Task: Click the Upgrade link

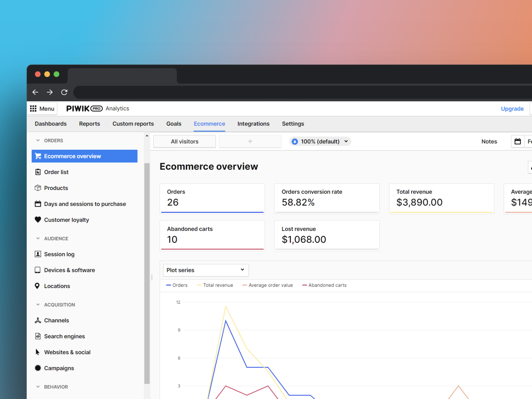Action: [512, 108]
